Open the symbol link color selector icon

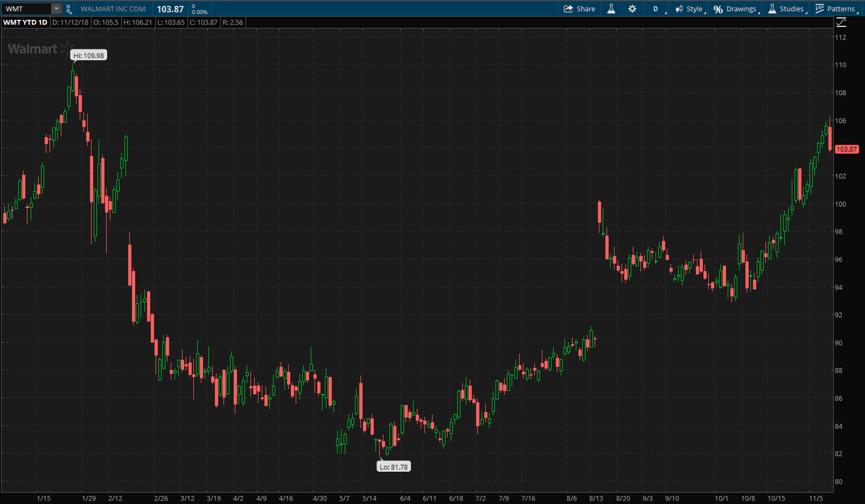tap(69, 9)
